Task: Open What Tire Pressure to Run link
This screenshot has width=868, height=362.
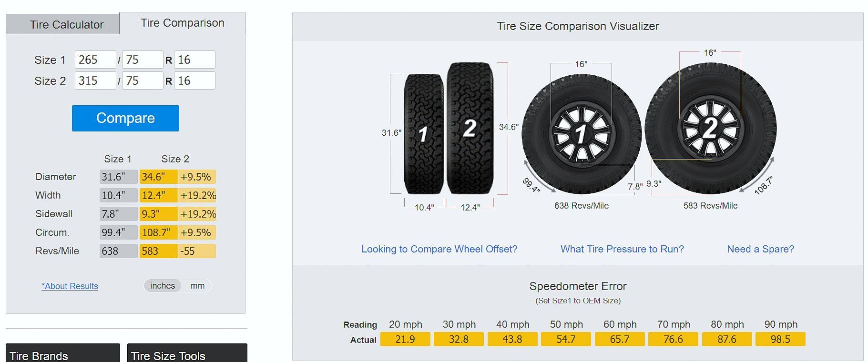Action: point(622,249)
